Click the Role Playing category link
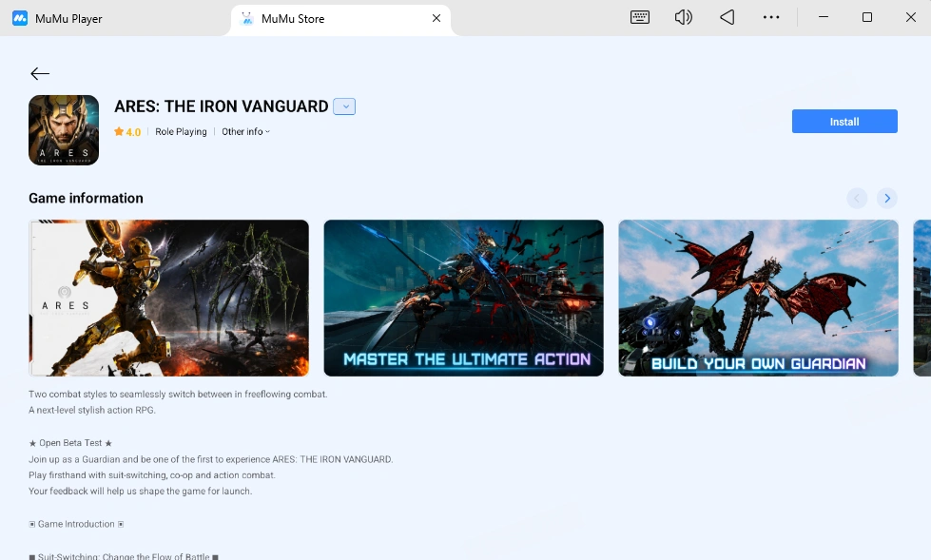The height and width of the screenshot is (560, 931). [x=181, y=132]
